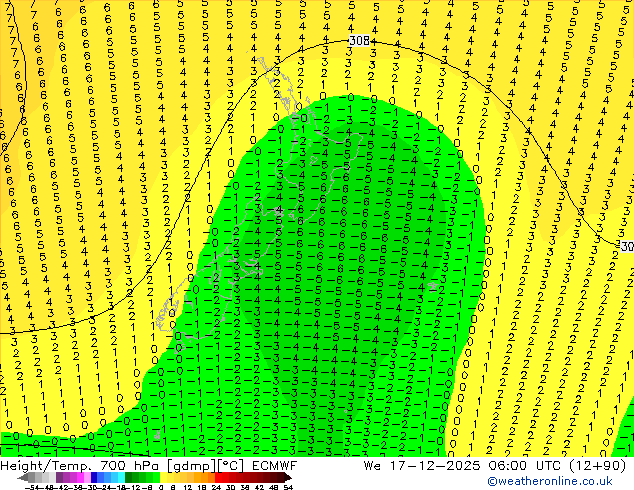Screen dimensions: 634x490
Task: Click the ECMWF model label
Action: tap(275, 466)
